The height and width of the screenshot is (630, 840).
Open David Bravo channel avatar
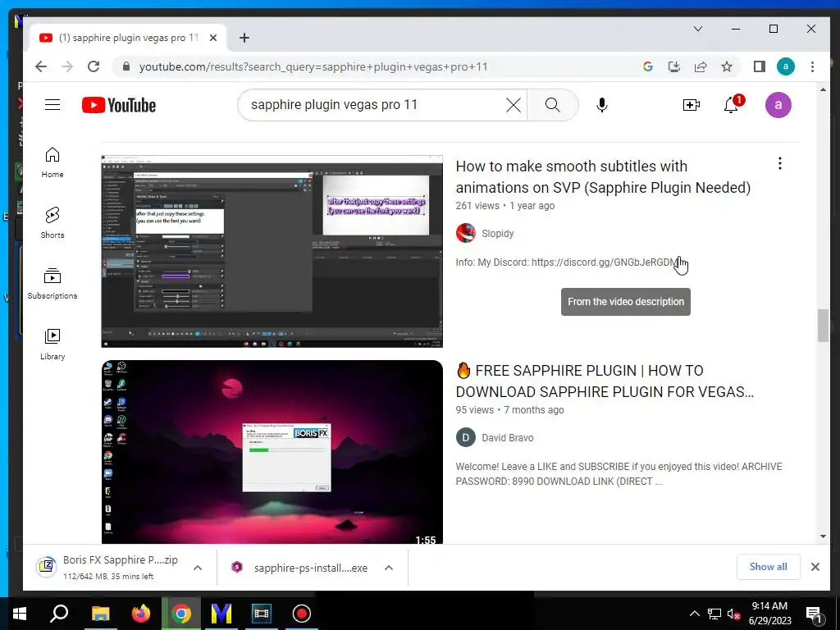(x=466, y=437)
